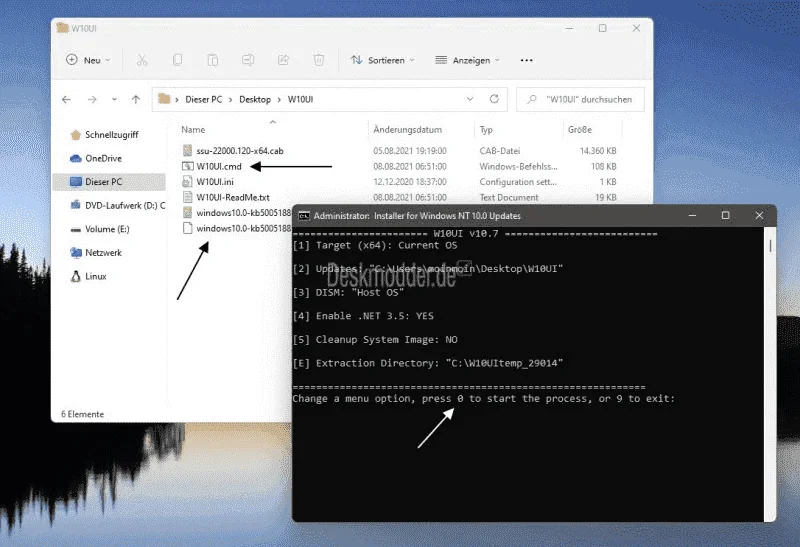Click the blank-page icon of last windows10.0-kb5005188 file
Image resolution: width=800 pixels, height=547 pixels.
coord(188,228)
